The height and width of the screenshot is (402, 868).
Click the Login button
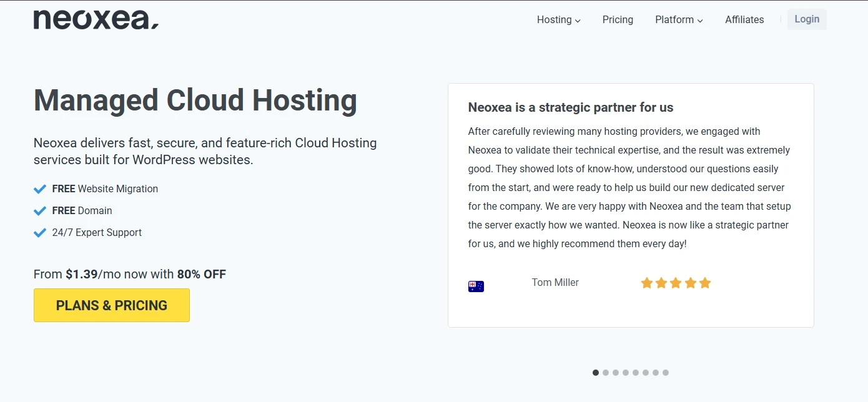(x=807, y=19)
